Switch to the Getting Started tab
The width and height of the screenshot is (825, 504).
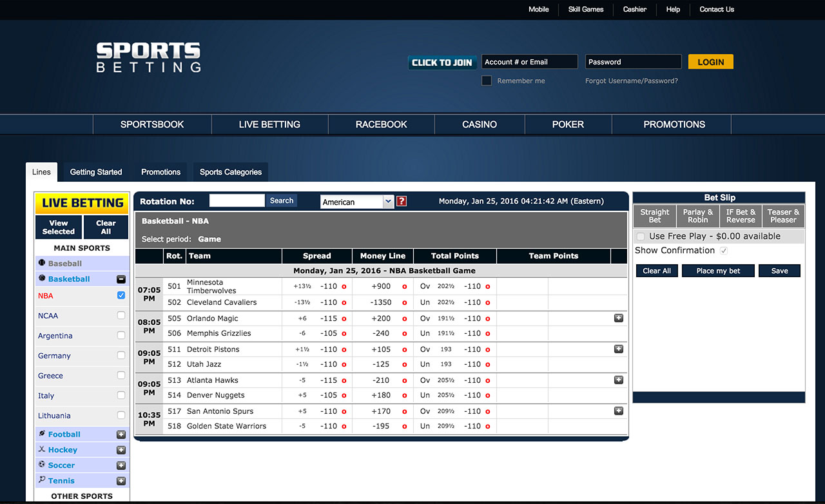[x=96, y=172]
